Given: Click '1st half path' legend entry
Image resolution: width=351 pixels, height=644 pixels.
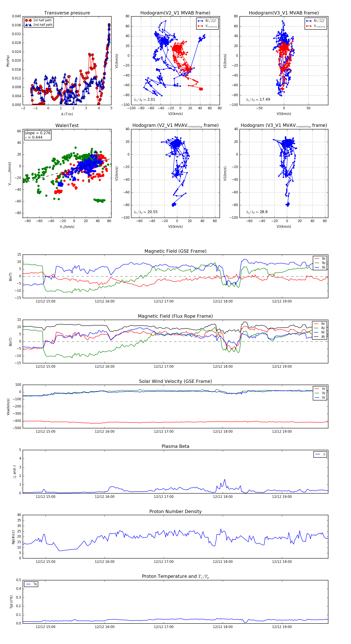Looking at the screenshot, I should click(x=39, y=20).
